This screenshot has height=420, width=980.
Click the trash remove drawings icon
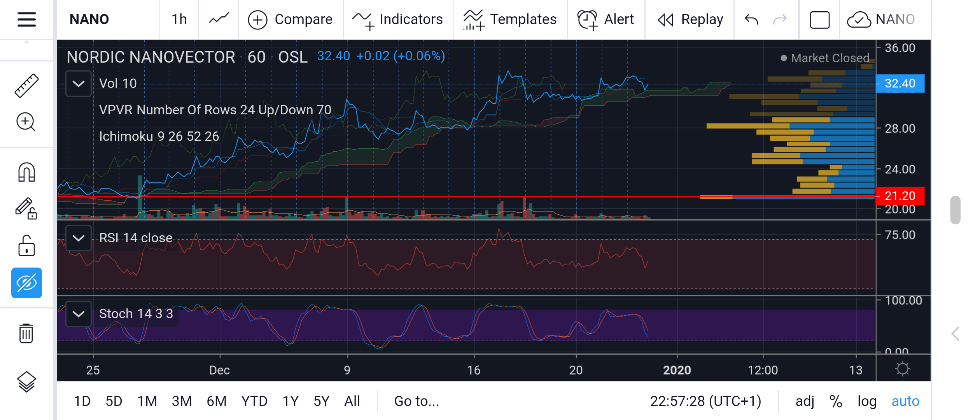(x=26, y=333)
